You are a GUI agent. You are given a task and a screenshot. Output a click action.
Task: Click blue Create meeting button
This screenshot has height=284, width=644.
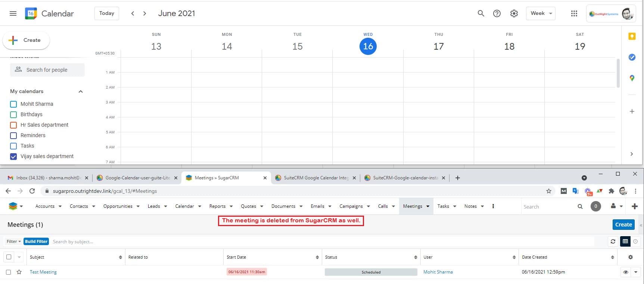point(623,225)
